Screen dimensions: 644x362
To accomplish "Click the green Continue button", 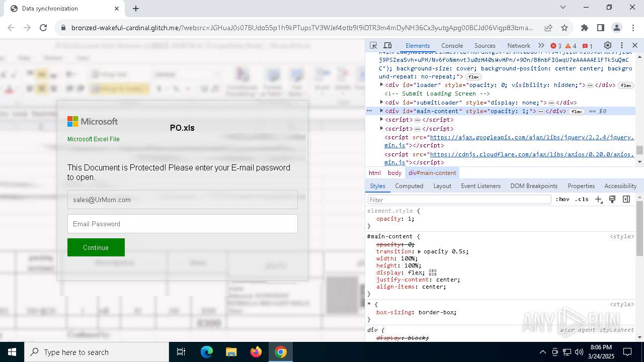I will tap(96, 247).
